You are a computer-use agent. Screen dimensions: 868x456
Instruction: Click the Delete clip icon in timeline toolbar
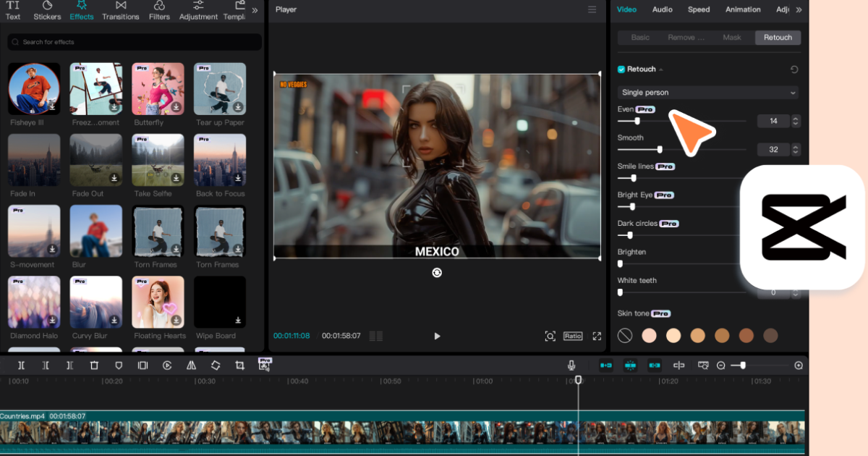click(x=94, y=366)
